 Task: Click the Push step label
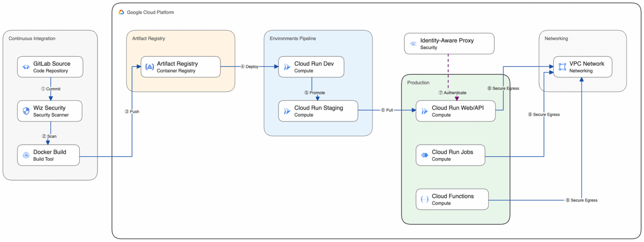tap(132, 112)
